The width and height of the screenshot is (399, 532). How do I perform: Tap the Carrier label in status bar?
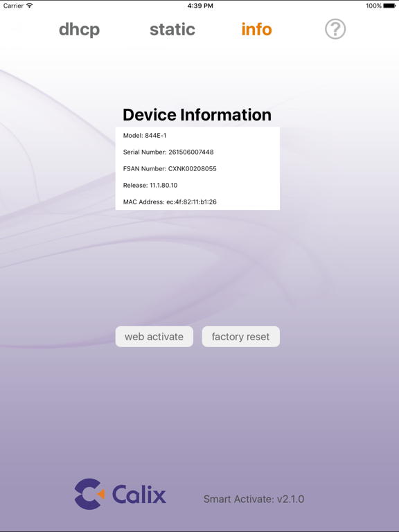coord(13,6)
